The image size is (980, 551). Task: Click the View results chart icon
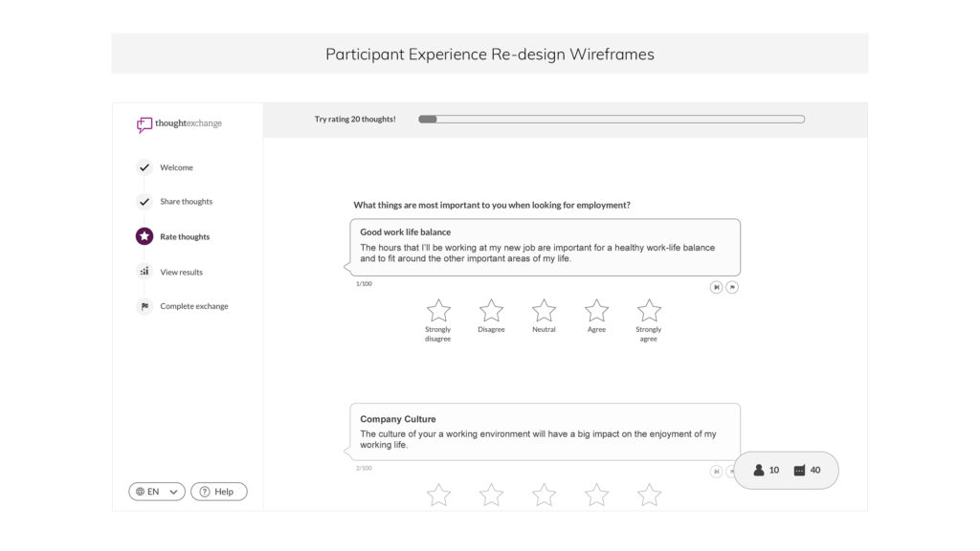(145, 271)
